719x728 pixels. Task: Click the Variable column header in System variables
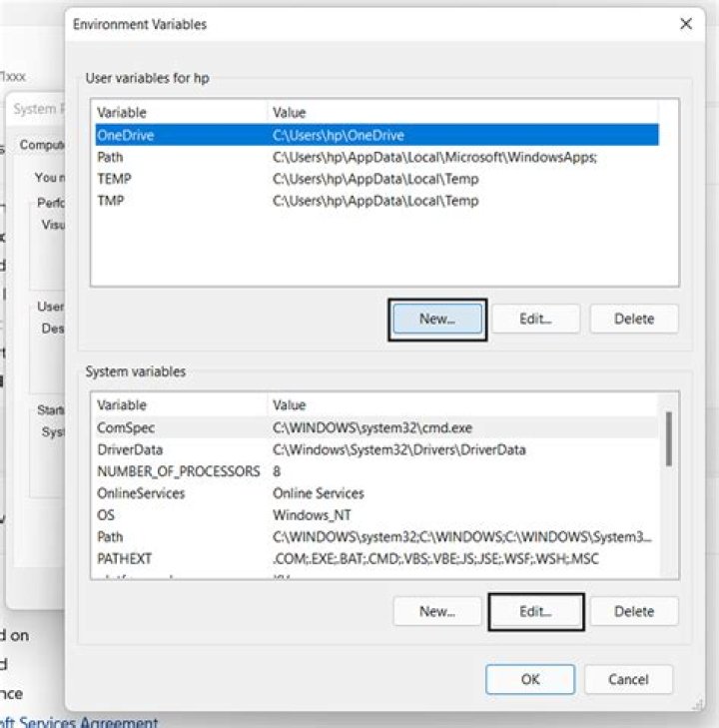[180, 404]
